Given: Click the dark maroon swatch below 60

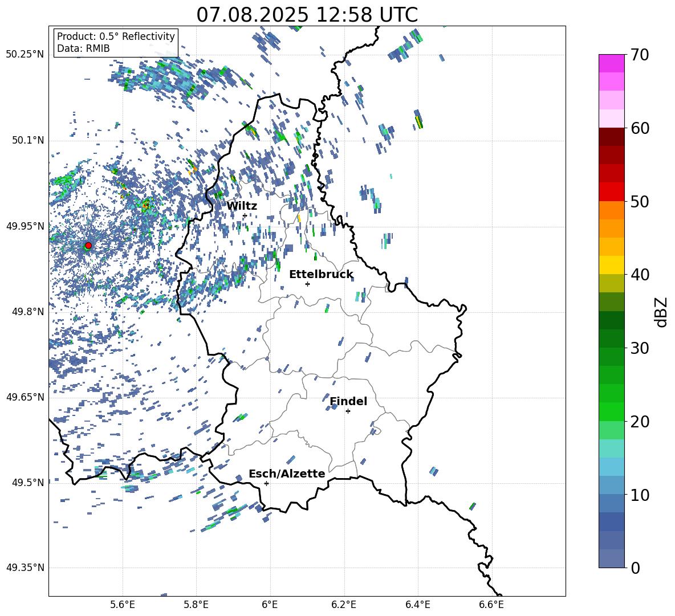Looking at the screenshot, I should click(x=611, y=137).
